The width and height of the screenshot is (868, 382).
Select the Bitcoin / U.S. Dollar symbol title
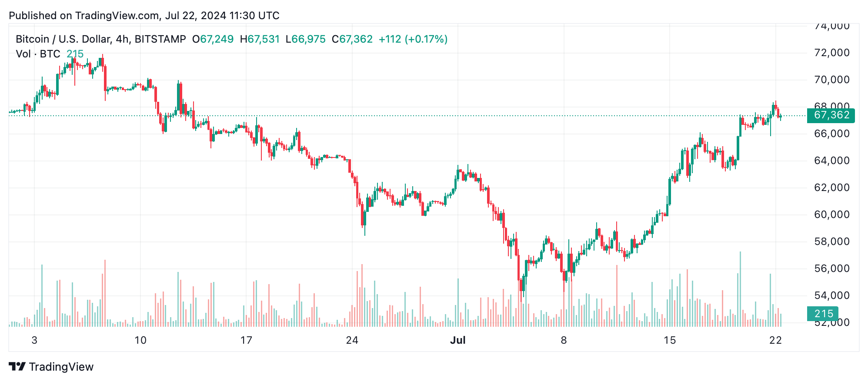click(100, 39)
